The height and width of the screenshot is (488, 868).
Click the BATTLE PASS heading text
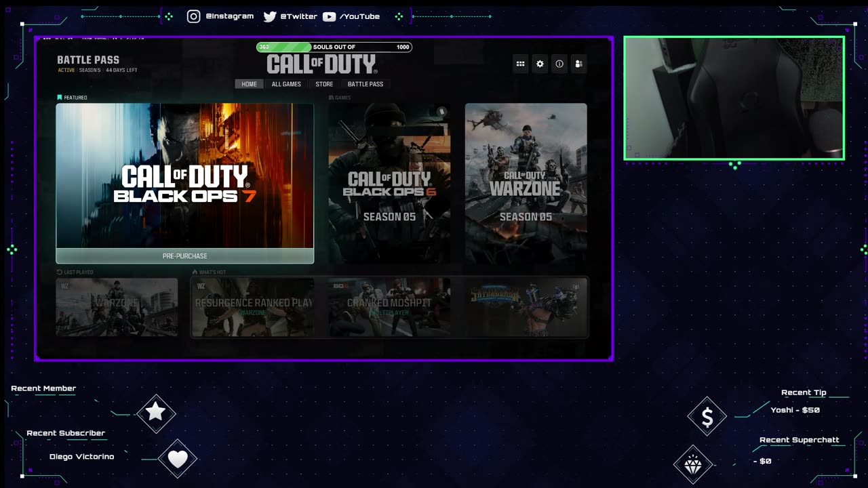pos(88,60)
